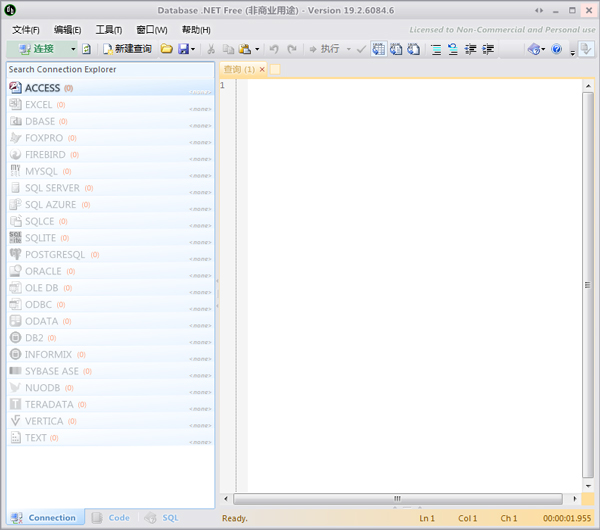The width and height of the screenshot is (600, 530).
Task: Select the SQL AZURE group
Action: 110,205
